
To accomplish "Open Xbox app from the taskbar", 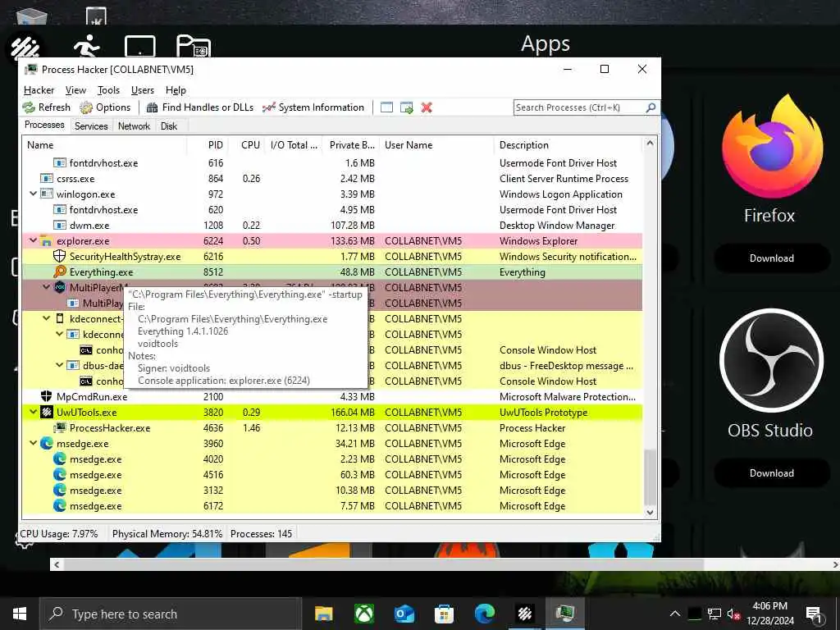I will pos(364,614).
